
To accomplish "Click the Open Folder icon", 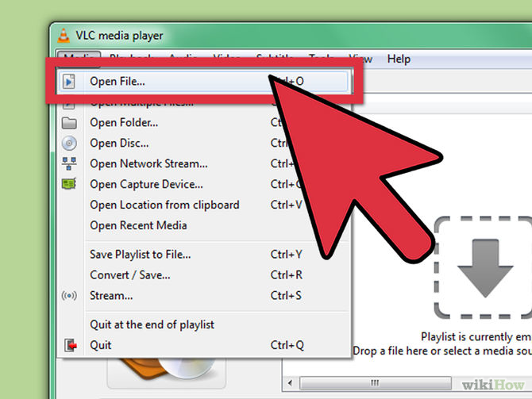I will tap(69, 123).
